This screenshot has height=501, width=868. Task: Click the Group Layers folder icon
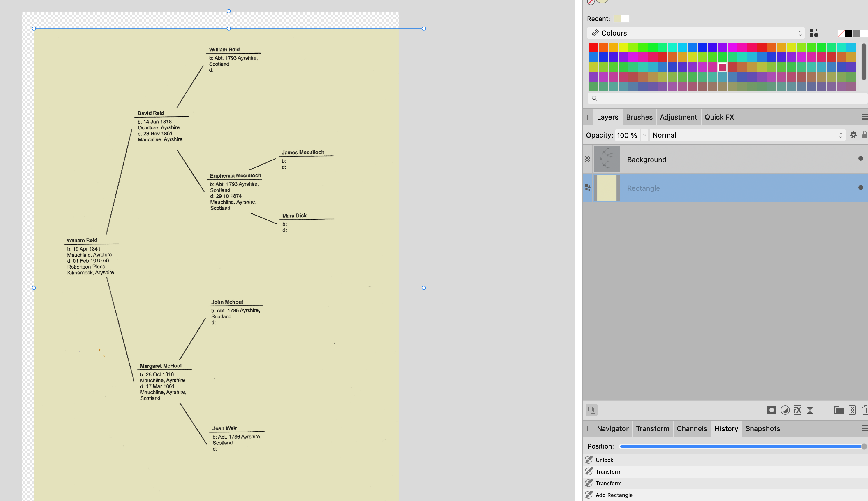[x=839, y=410]
